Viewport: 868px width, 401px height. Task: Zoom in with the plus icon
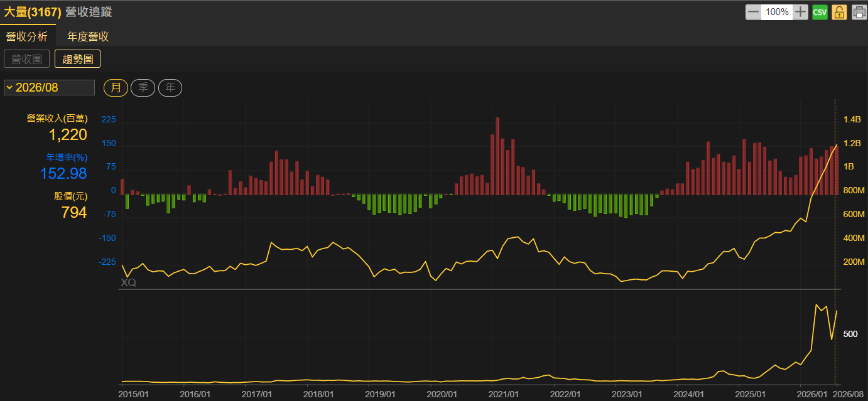pos(800,12)
